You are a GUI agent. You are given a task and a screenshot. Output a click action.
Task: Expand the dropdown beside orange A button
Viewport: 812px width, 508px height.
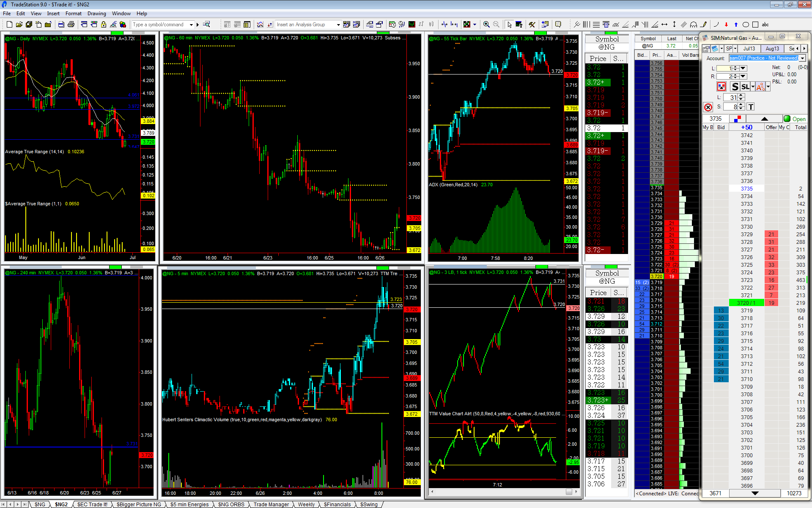(x=768, y=87)
